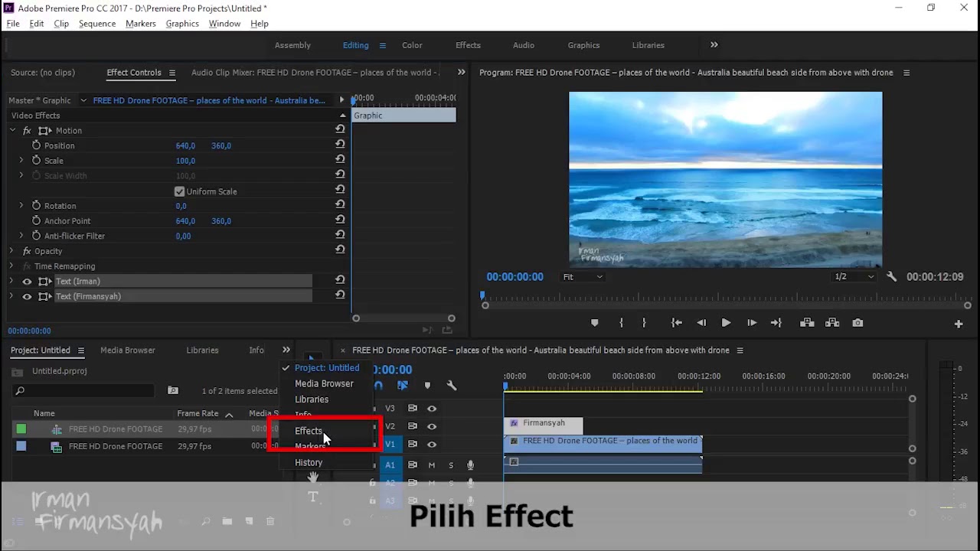Sort bin by Frame Rate column

198,414
